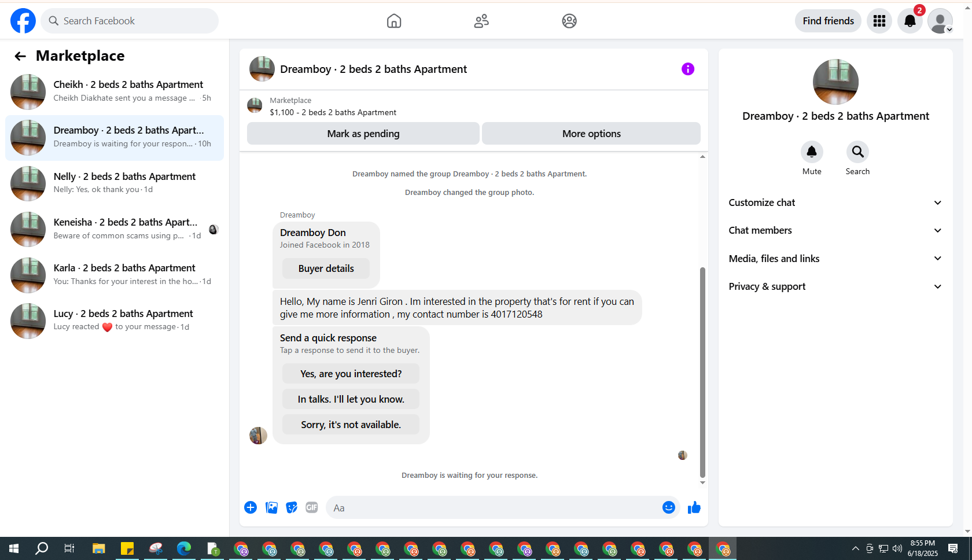Click "Dreamboy changed the group photo." notice
Viewport: 972px width, 560px height.
pos(469,193)
